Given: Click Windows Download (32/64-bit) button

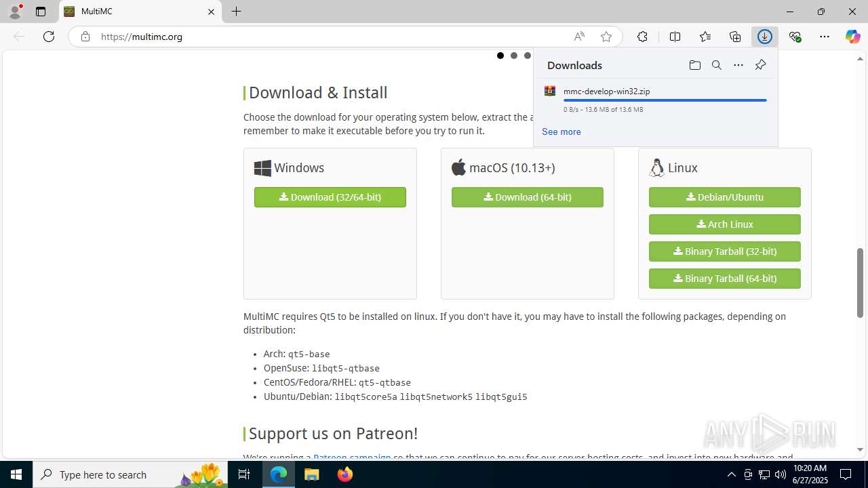Looking at the screenshot, I should click(330, 197).
